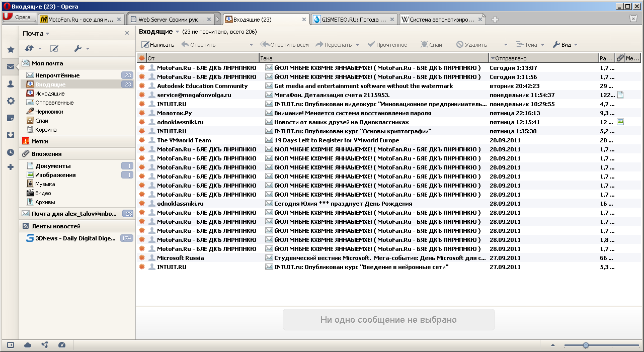Open the dropdown arrow after Удалить
Screen dimensions: 644x352
[506, 45]
